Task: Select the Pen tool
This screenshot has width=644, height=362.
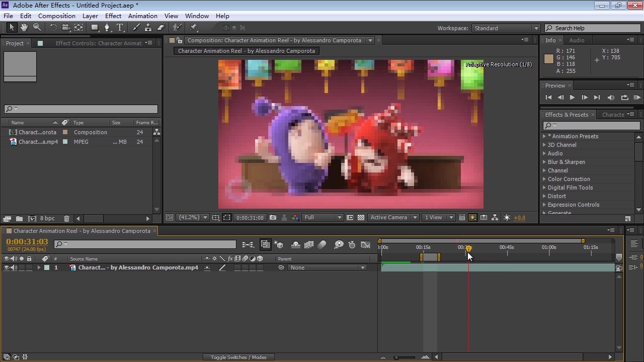Action: 107,28
